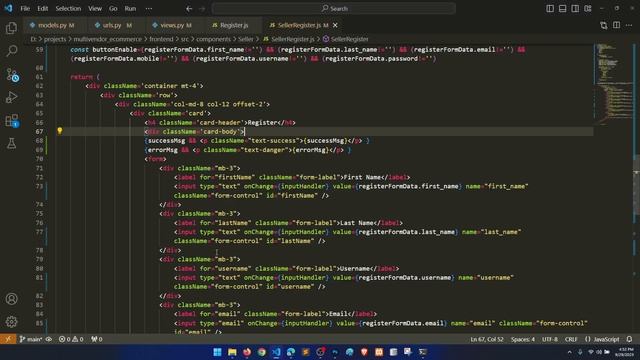This screenshot has height=360, width=640.
Task: Select the 'projects' breadcrumb segment
Action: tap(55, 39)
